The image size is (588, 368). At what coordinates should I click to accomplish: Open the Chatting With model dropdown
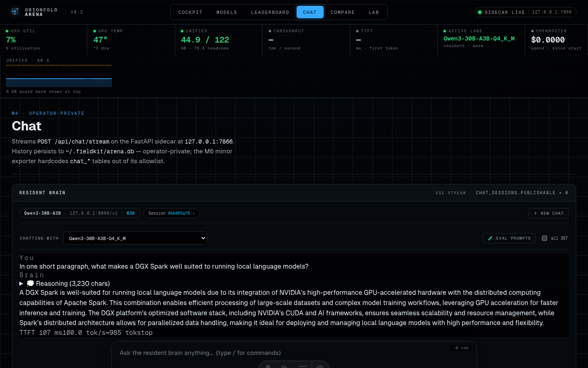pyautogui.click(x=135, y=238)
